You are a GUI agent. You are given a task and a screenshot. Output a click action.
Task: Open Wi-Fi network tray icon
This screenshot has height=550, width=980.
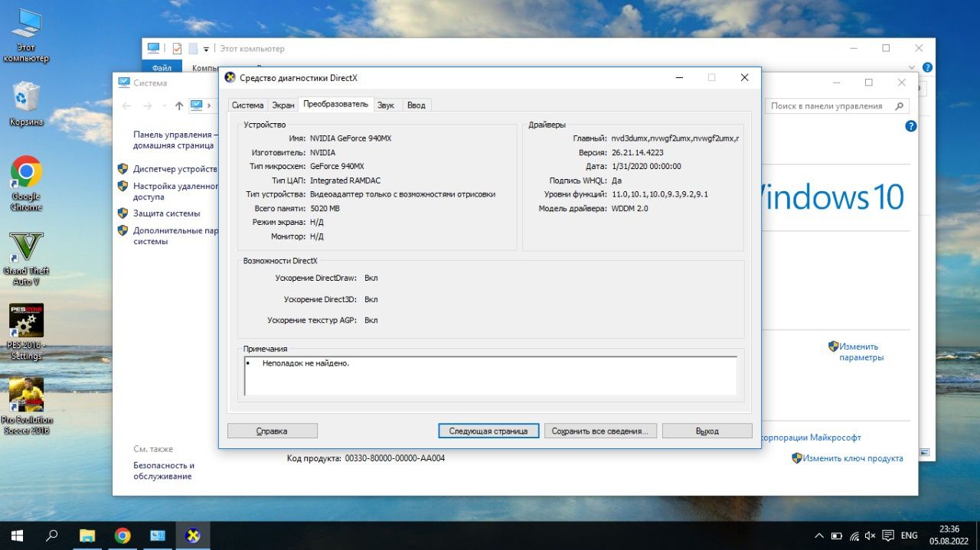[x=854, y=535]
